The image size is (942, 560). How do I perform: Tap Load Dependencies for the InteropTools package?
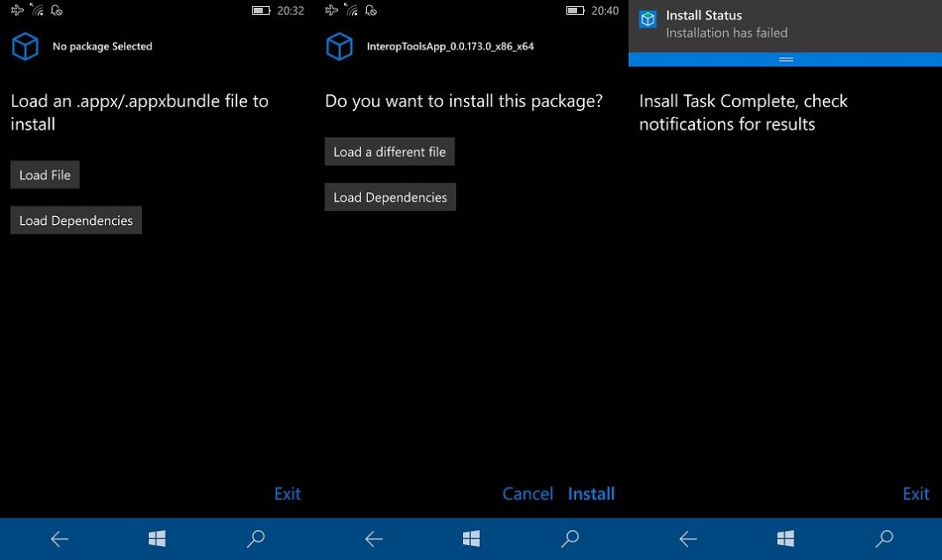390,197
